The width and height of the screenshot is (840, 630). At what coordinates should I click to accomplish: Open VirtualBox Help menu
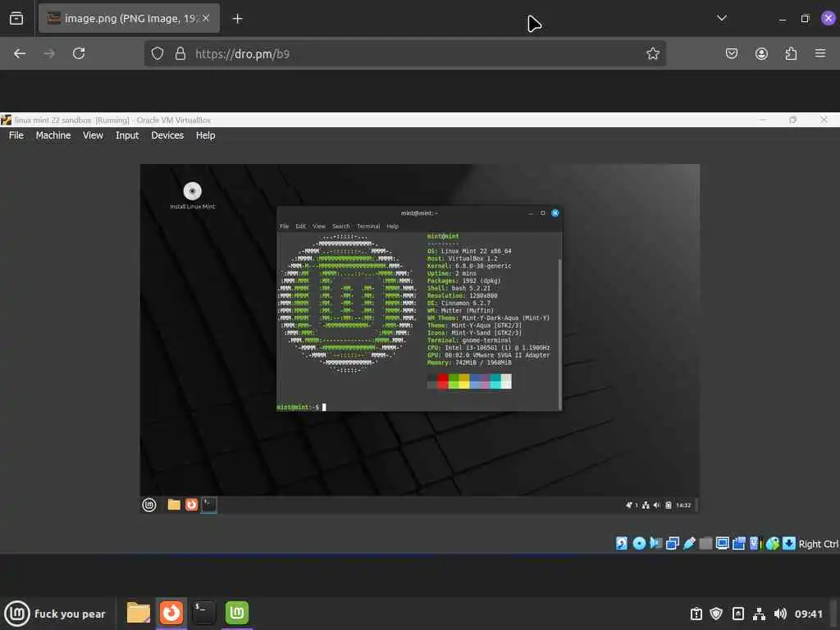(205, 135)
